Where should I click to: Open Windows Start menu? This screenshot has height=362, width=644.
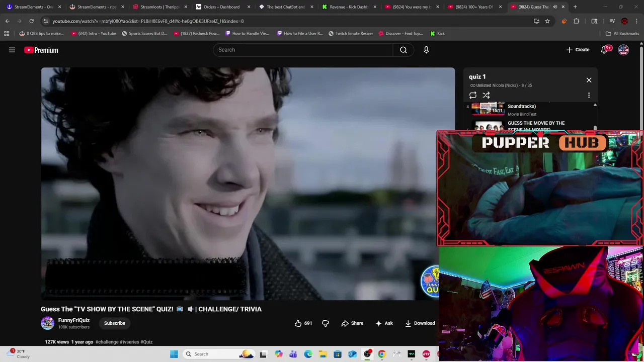pos(174,354)
